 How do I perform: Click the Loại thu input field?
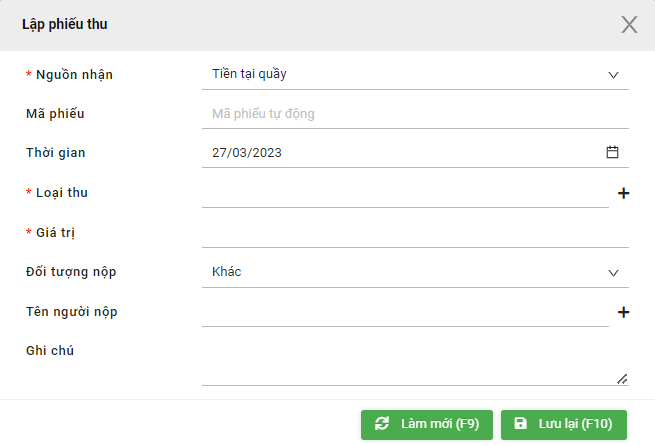pyautogui.click(x=405, y=193)
